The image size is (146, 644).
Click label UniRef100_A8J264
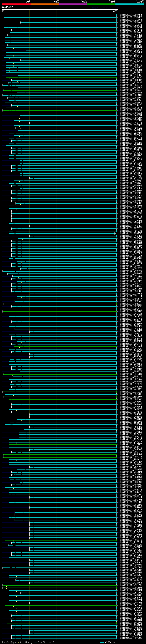point(131,48)
